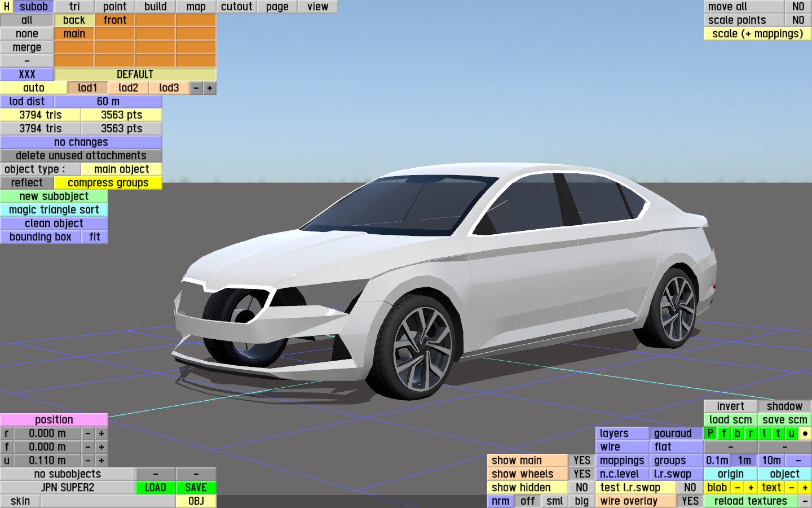Toggle the move all NO option

[798, 7]
